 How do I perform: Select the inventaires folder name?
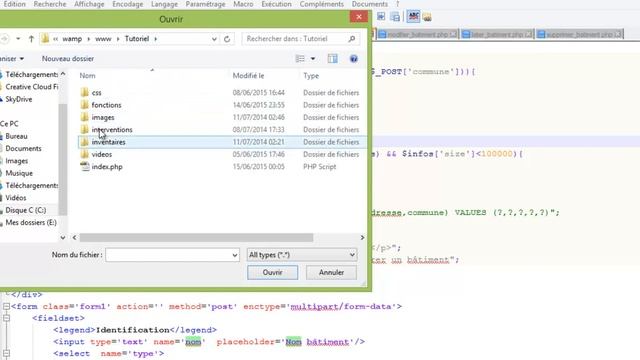(x=108, y=142)
